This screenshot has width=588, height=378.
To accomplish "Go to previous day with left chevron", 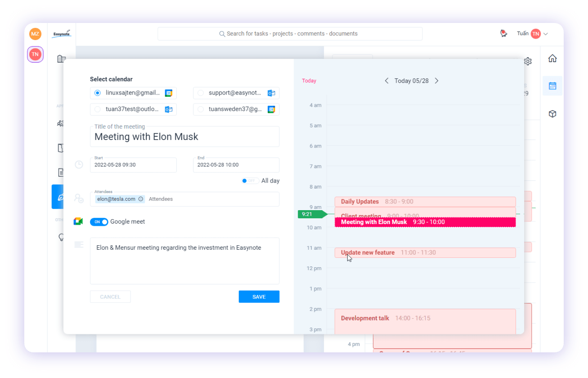I will 386,81.
